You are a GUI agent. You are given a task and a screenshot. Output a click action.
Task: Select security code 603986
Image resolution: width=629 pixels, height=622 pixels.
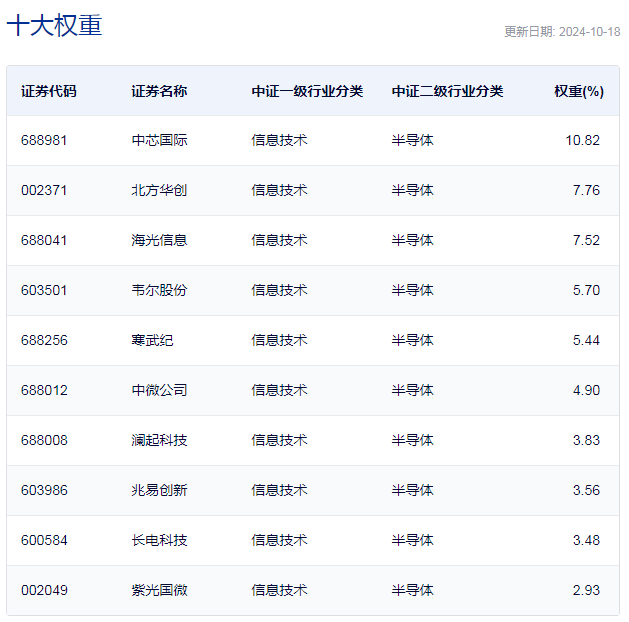click(x=44, y=490)
